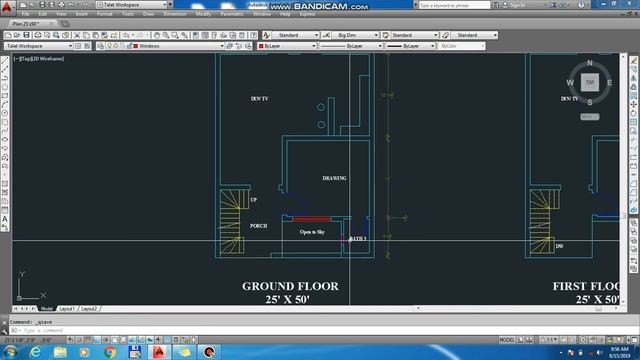Open the File menu

pos(25,14)
